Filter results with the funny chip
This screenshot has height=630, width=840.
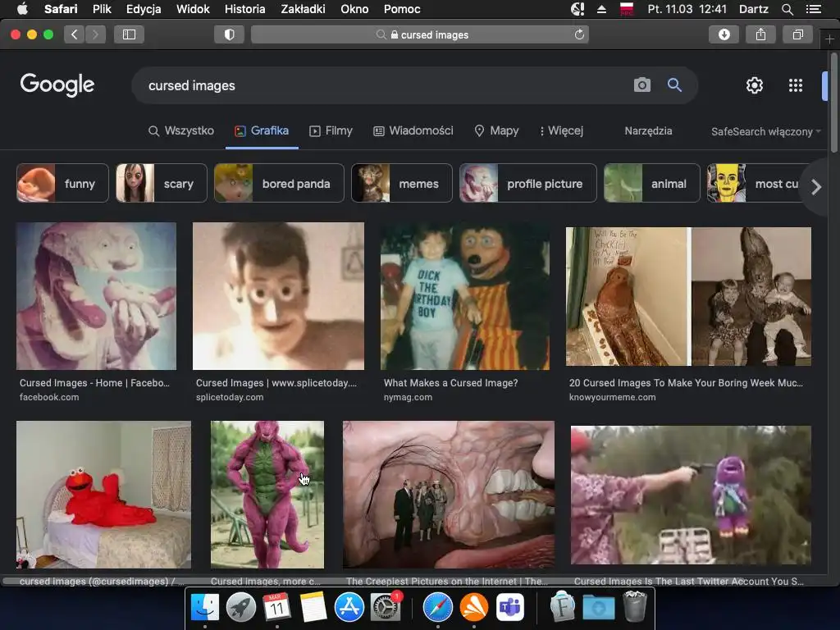coord(62,183)
